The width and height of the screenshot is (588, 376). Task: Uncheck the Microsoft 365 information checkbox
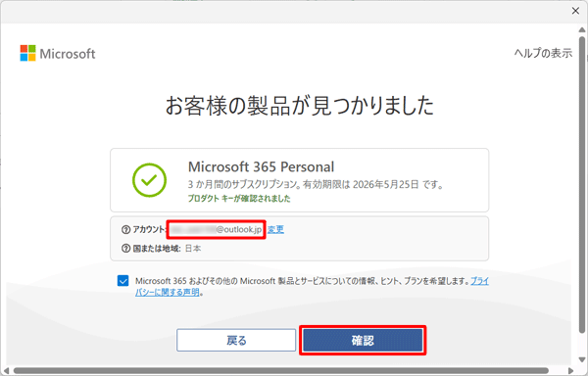click(x=123, y=280)
